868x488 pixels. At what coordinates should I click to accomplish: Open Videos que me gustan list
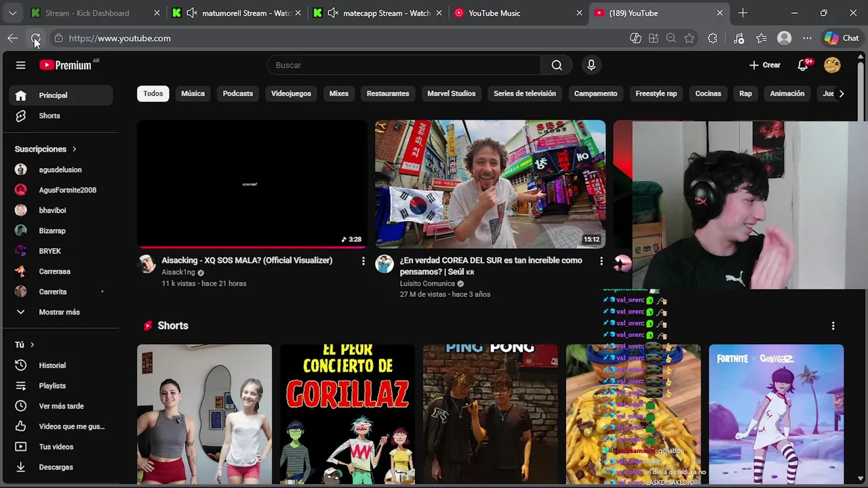[60, 426]
